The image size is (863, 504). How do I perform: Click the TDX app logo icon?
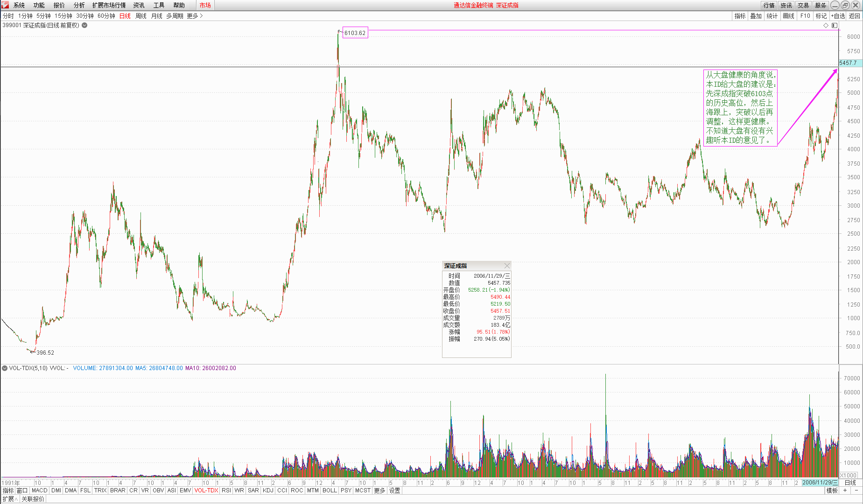(x=5, y=5)
